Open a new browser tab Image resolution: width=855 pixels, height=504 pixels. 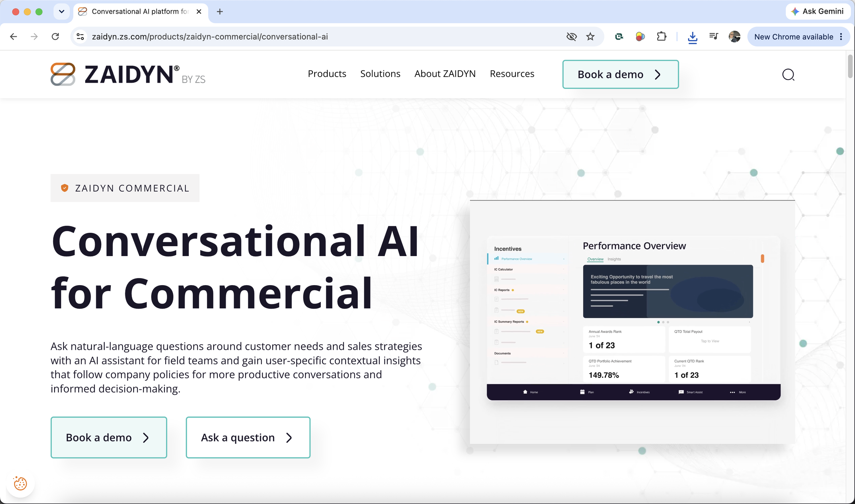click(220, 12)
